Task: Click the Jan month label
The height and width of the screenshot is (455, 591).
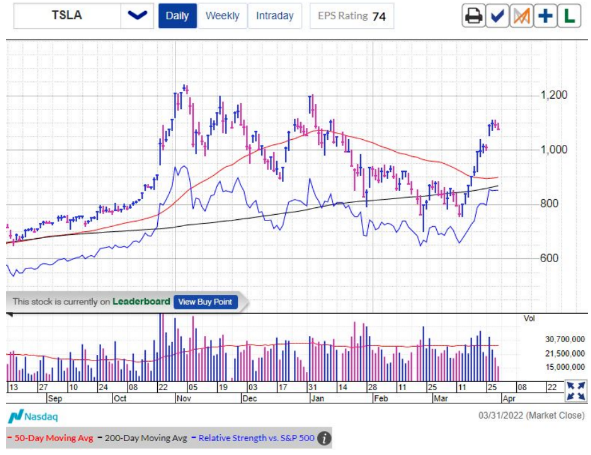Action: (x=317, y=399)
